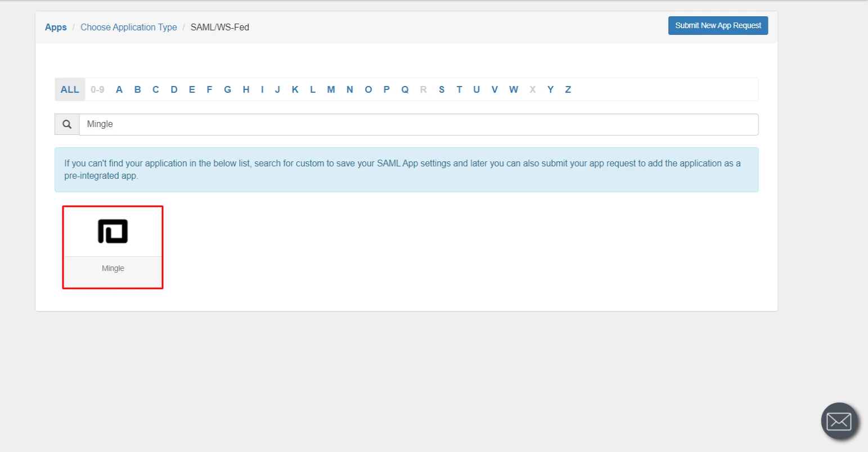Click the SAML/WS-Fed breadcrumb text
This screenshot has height=452, width=868.
point(220,27)
